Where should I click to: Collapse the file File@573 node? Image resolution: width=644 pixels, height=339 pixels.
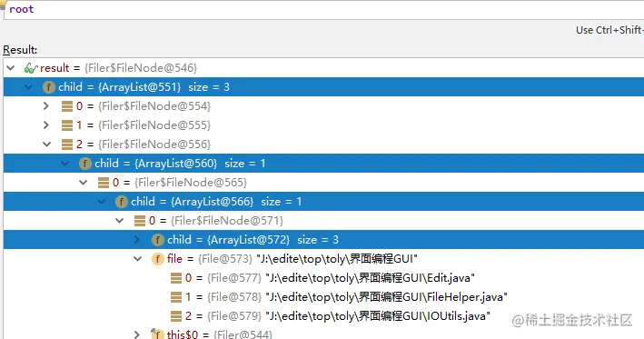pos(137,259)
